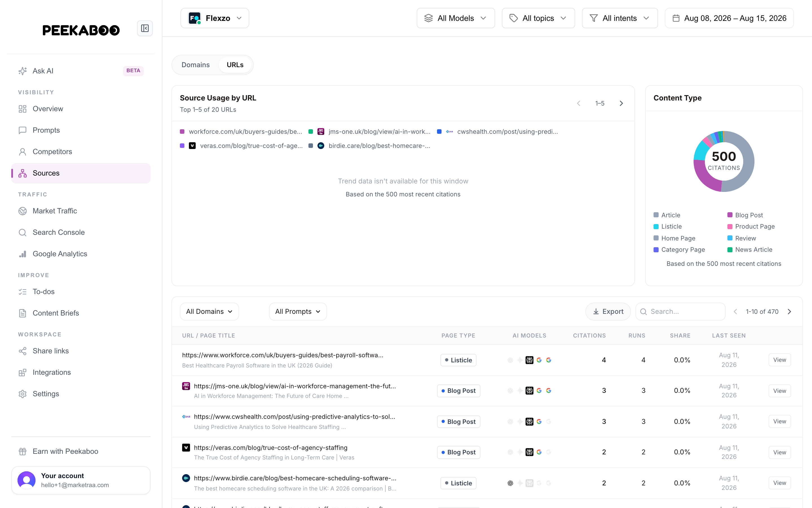
Task: Open the All topics filter dropdown
Action: [538, 18]
